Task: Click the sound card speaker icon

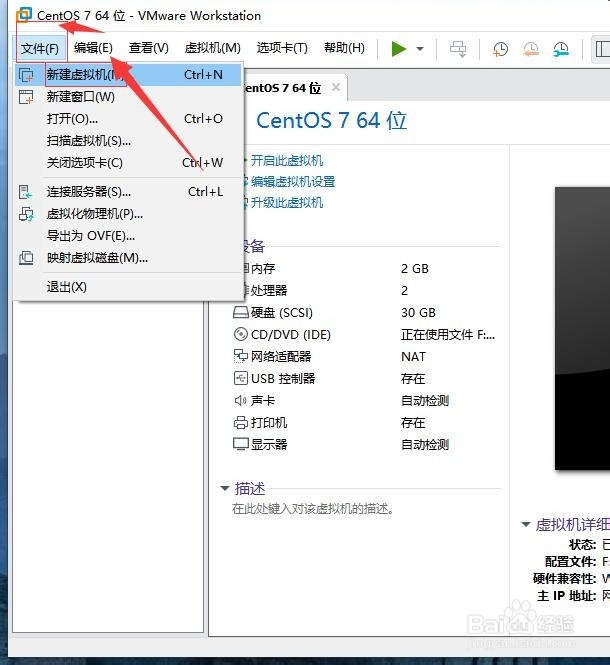Action: tap(241, 400)
